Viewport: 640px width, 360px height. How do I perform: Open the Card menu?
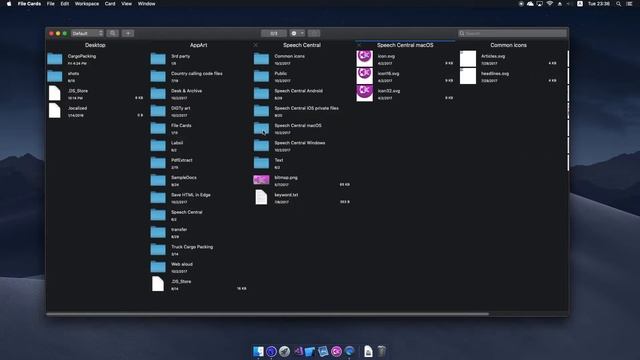pos(110,4)
